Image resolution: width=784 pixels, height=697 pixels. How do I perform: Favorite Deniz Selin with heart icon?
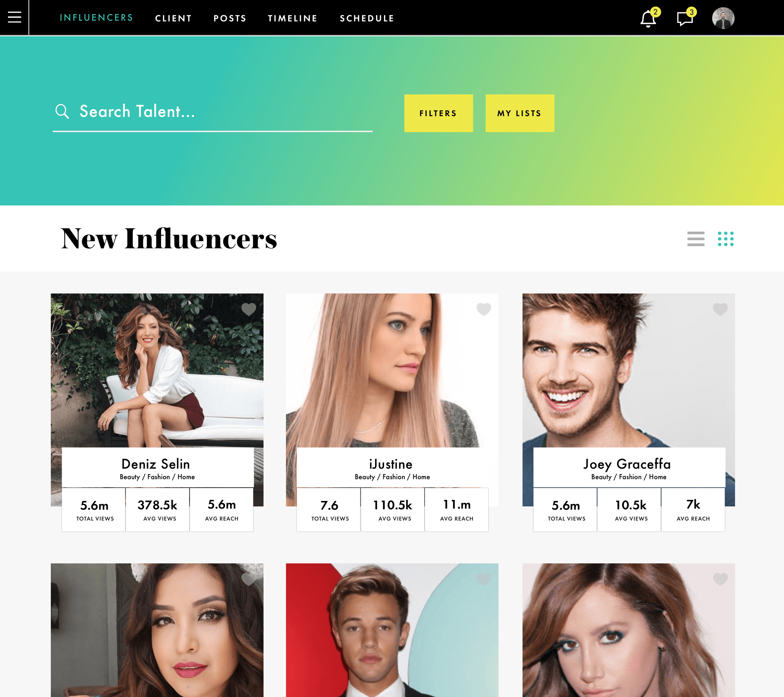[249, 309]
